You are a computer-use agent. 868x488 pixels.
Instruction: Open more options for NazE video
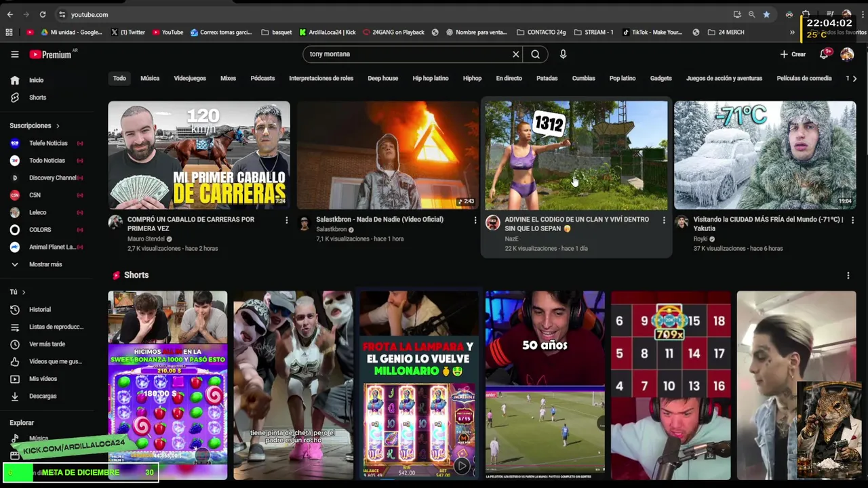[x=663, y=220]
